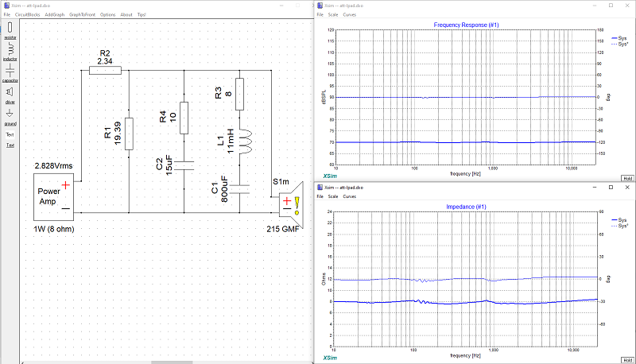
Task: Click the XSim app icon in the circuit window title bar
Action: [x=6, y=6]
